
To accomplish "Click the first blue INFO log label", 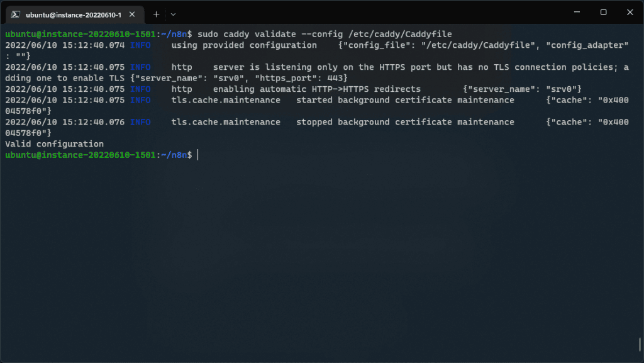I will pyautogui.click(x=140, y=45).
